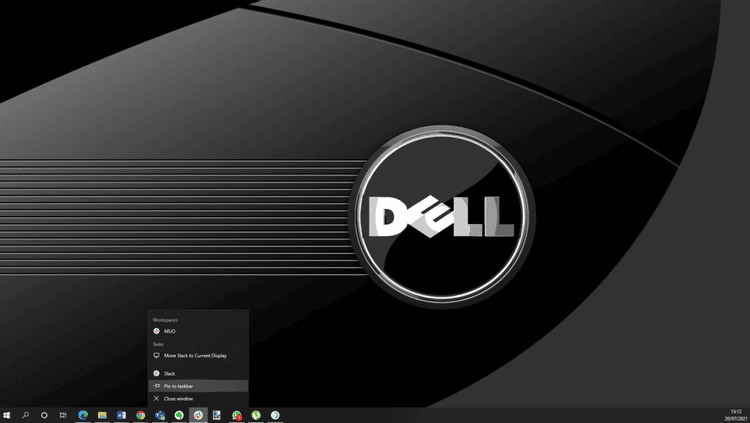
Task: Open Microsoft Teams from taskbar
Action: 160,415
